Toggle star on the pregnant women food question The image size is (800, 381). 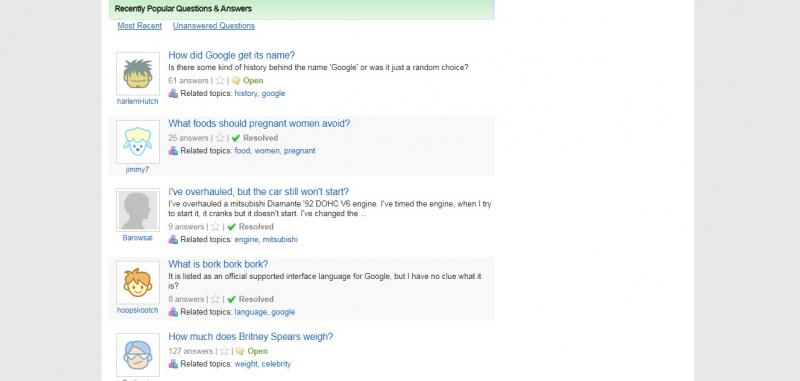(220, 138)
